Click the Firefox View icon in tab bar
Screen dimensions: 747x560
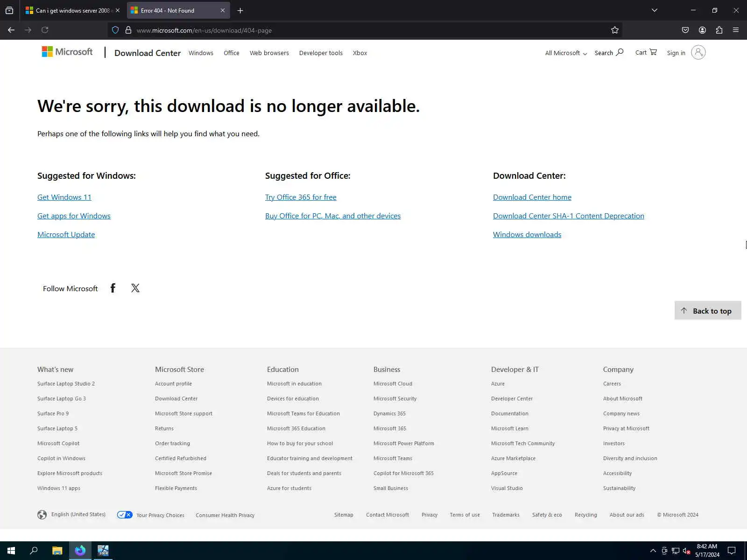pyautogui.click(x=9, y=10)
